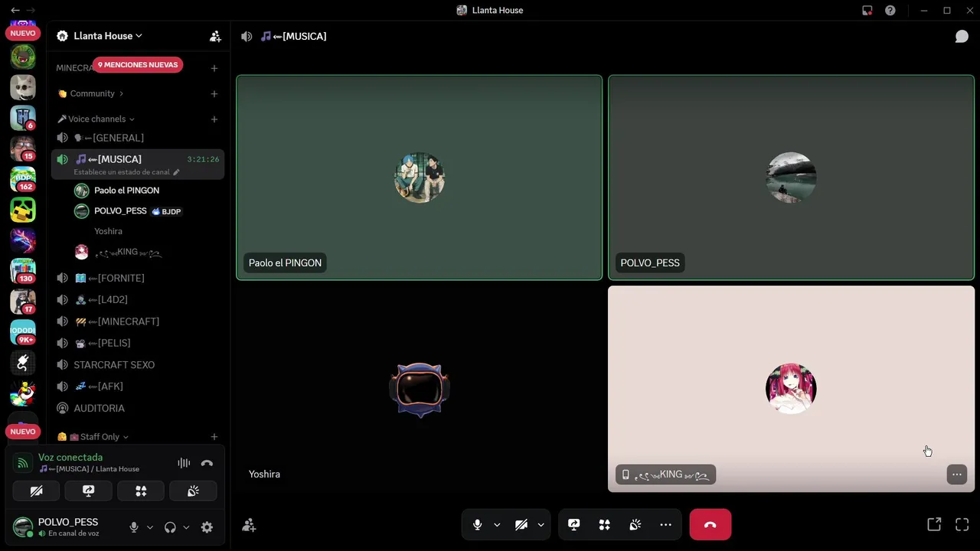
Task: Focus POLVO_PESS video tile
Action: point(791,178)
